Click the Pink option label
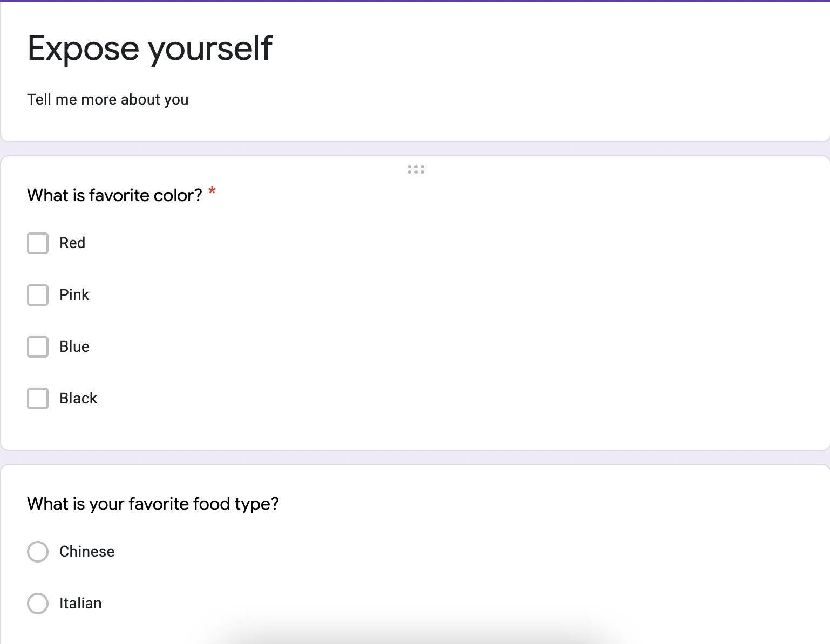 [x=74, y=294]
